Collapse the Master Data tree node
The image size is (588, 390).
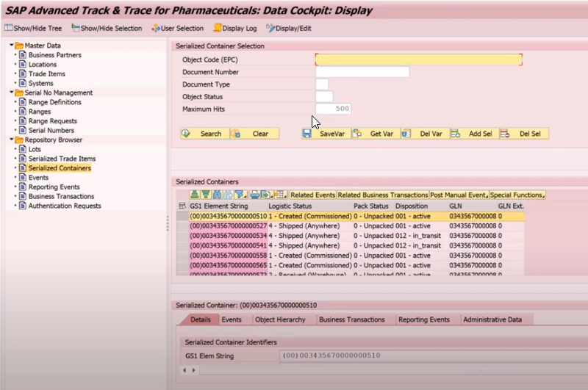(x=12, y=45)
